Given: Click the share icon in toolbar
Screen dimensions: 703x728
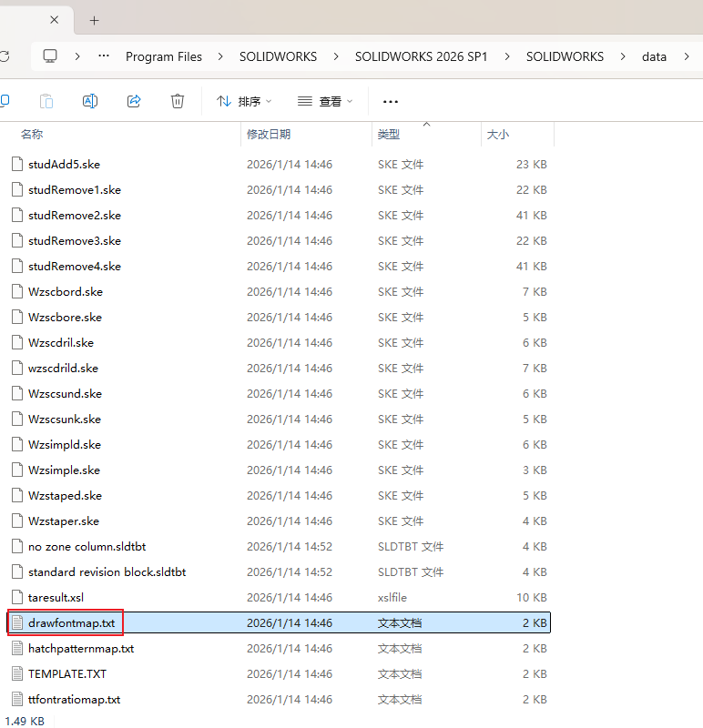Looking at the screenshot, I should coord(134,101).
